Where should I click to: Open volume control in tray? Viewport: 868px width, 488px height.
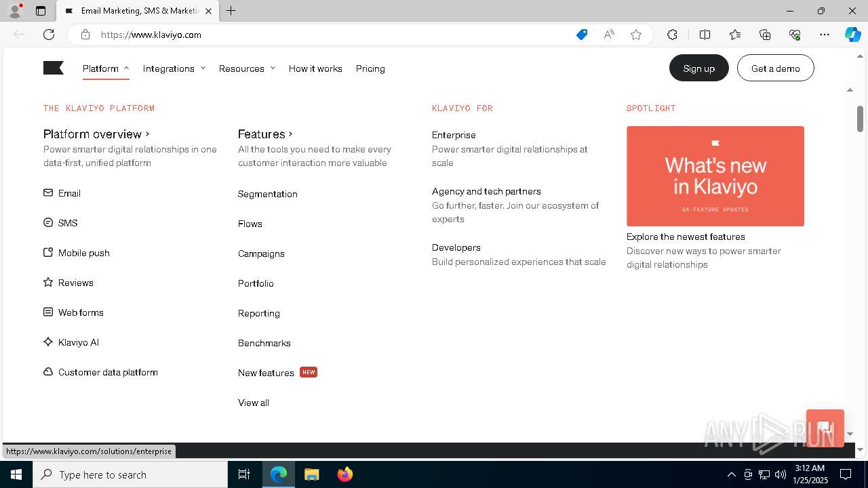[x=781, y=474]
